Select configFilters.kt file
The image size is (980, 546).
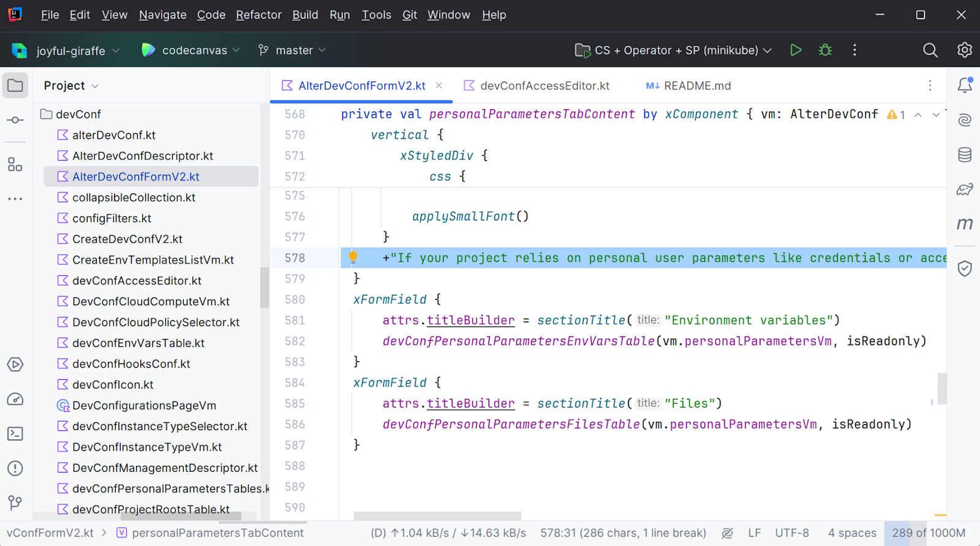point(104,218)
